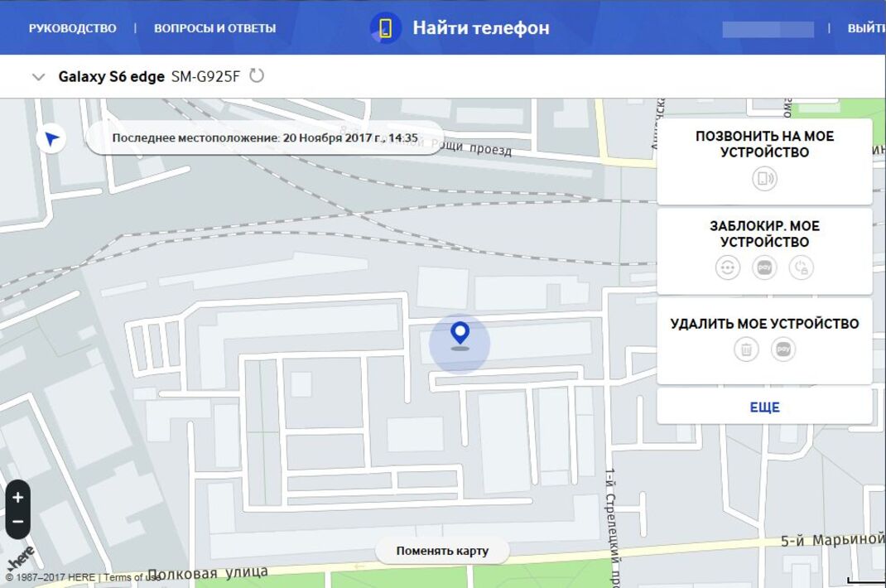Click the ring device phone icon
Viewport: 886px width, 588px height.
[764, 179]
